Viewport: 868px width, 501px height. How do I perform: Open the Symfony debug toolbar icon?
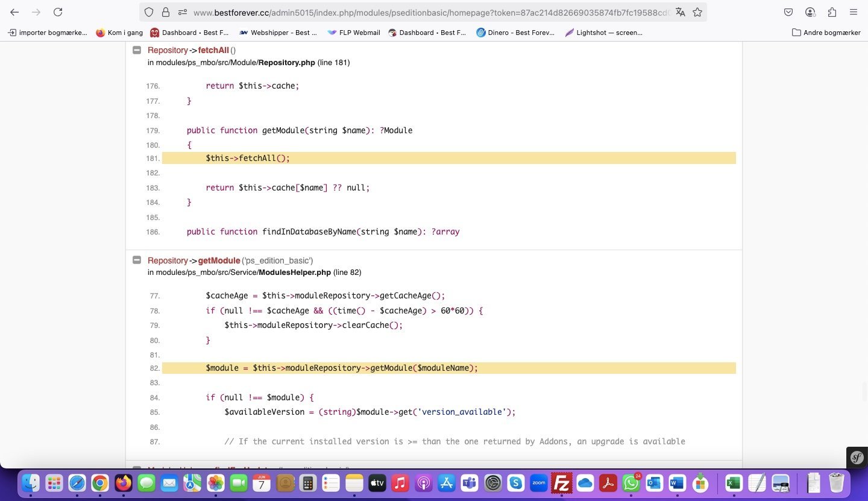click(857, 458)
